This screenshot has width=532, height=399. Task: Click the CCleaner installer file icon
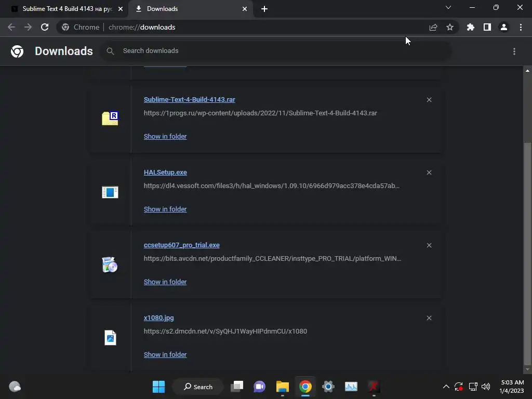(110, 264)
